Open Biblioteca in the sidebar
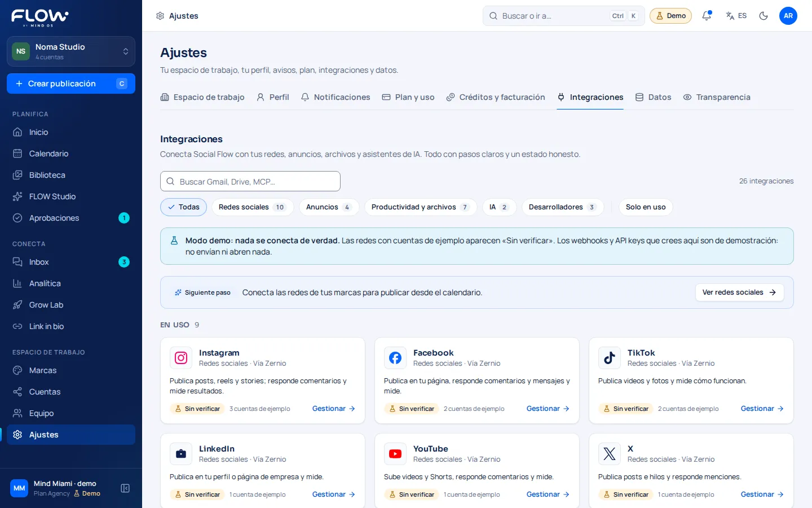The height and width of the screenshot is (508, 812). click(71, 175)
